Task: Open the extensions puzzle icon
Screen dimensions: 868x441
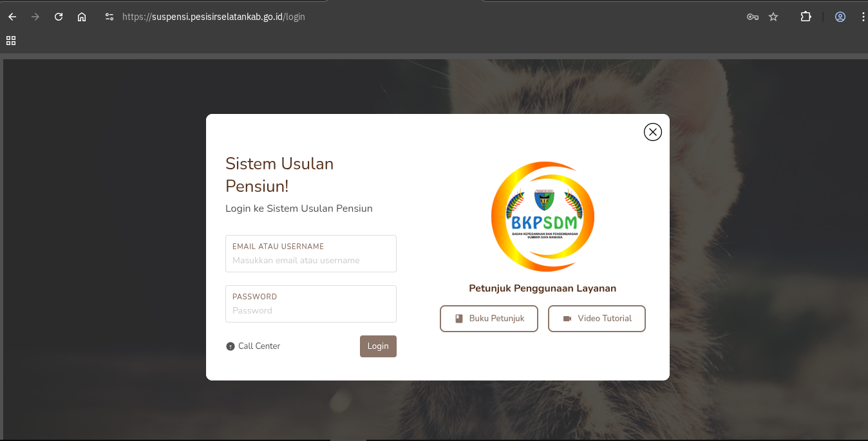Action: click(806, 17)
